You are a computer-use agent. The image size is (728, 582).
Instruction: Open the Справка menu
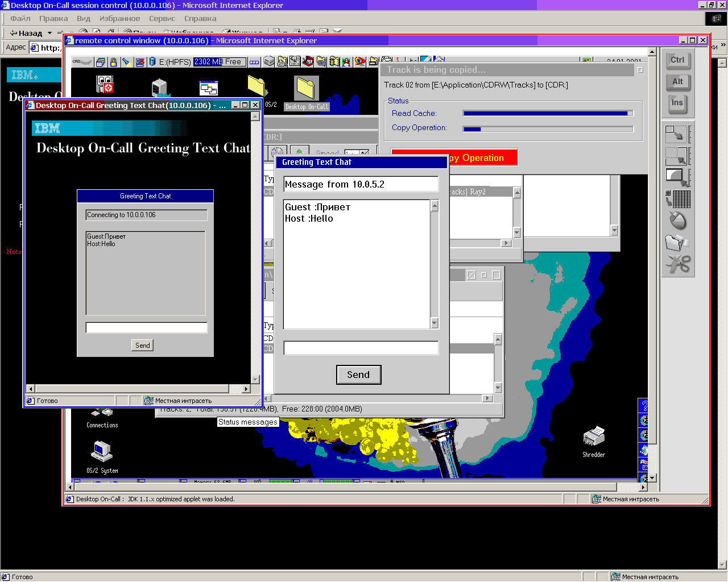pos(200,19)
